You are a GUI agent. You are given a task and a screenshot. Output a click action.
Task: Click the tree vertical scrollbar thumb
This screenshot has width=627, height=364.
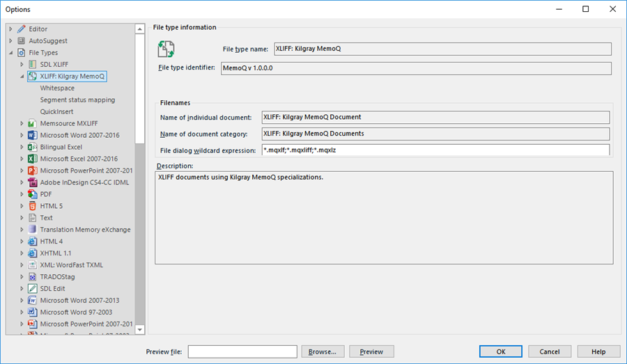139,88
